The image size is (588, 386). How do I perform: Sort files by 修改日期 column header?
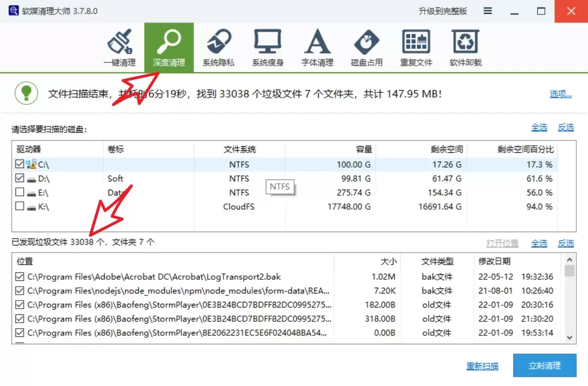click(518, 261)
